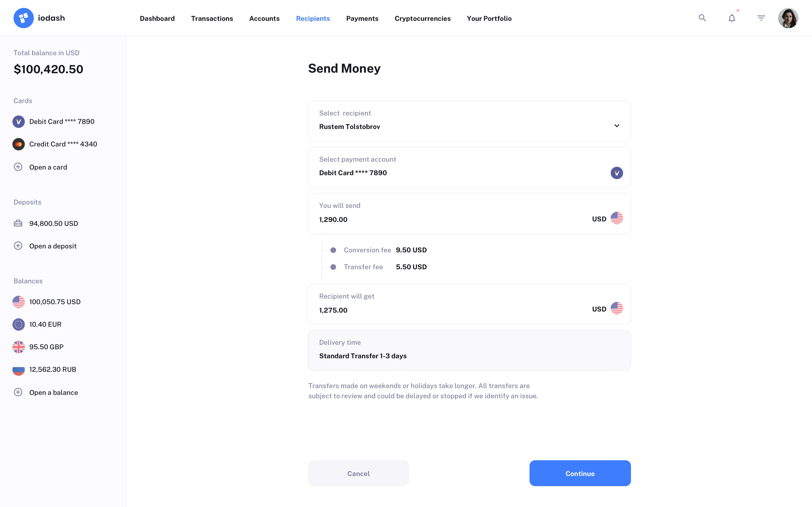Screen dimensions: 812x507
Task: Open the Cryptocurrencies section
Action: [x=422, y=18]
